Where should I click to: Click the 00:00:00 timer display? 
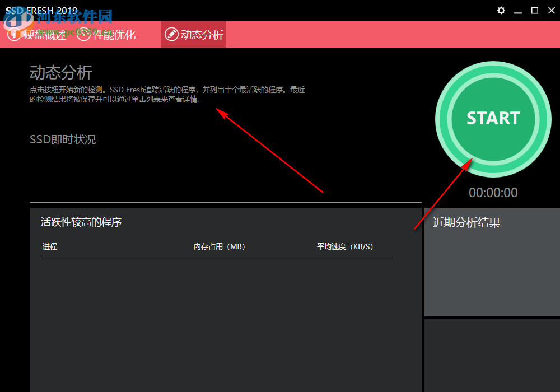coord(493,192)
